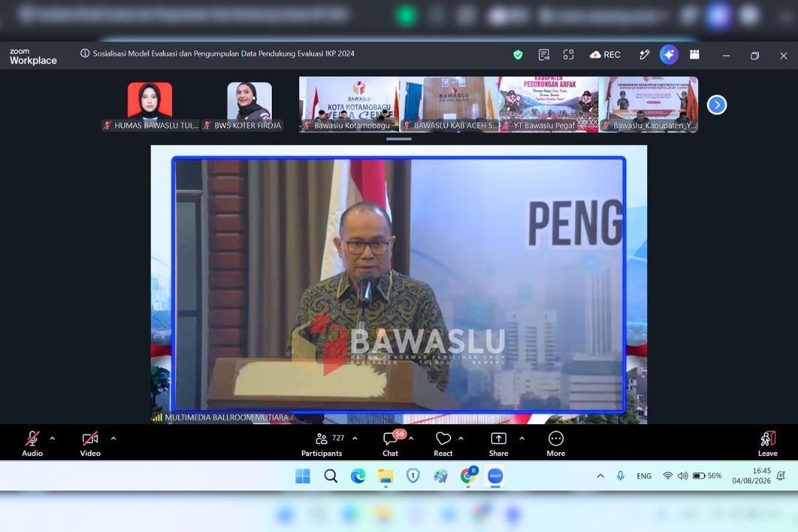Screen dimensions: 798x532
Task: Open Google Chrome from the taskbar
Action: 468,476
